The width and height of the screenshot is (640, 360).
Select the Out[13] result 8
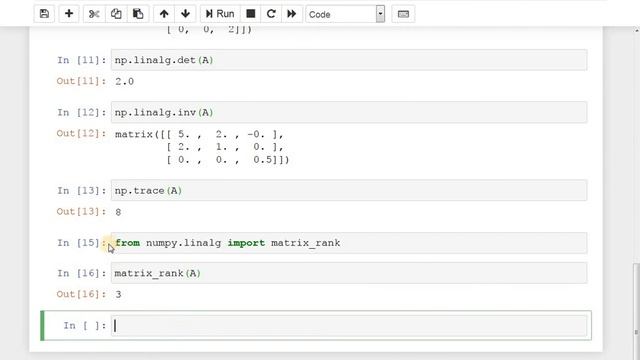[x=118, y=212]
